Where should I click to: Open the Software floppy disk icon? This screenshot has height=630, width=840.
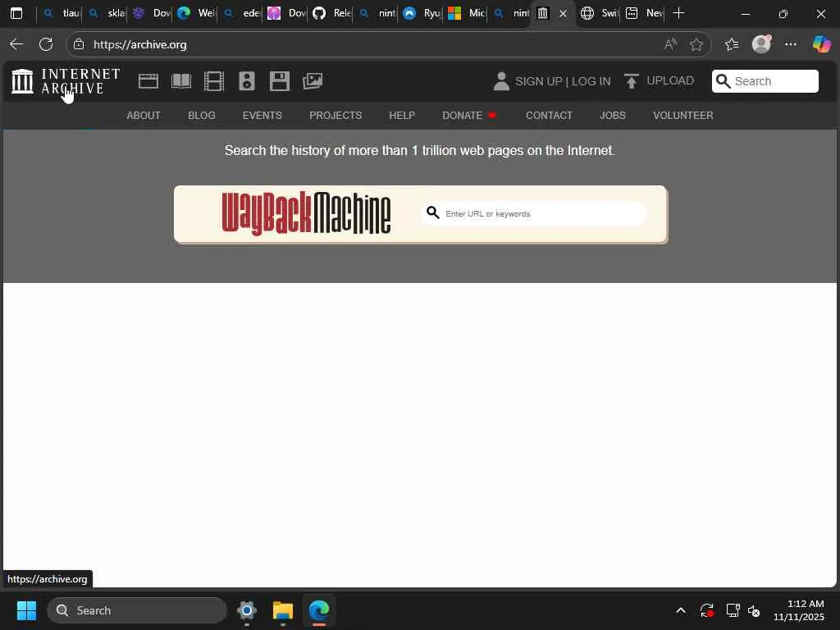coord(279,81)
